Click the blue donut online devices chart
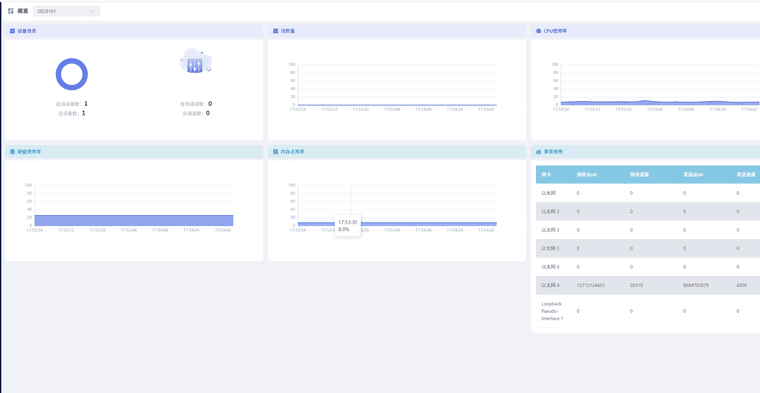Screen dimensions: 760x393 [x=72, y=74]
